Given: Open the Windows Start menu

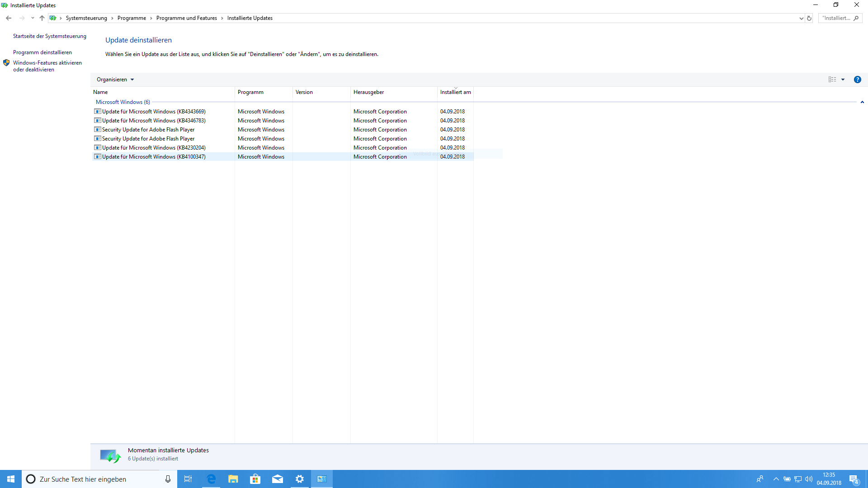Looking at the screenshot, I should (11, 479).
